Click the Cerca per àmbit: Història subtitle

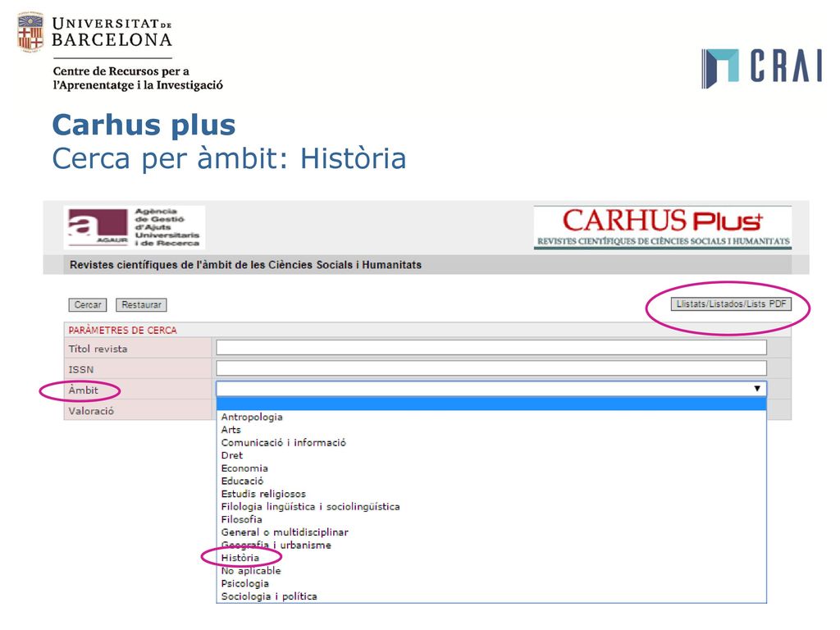tap(230, 158)
